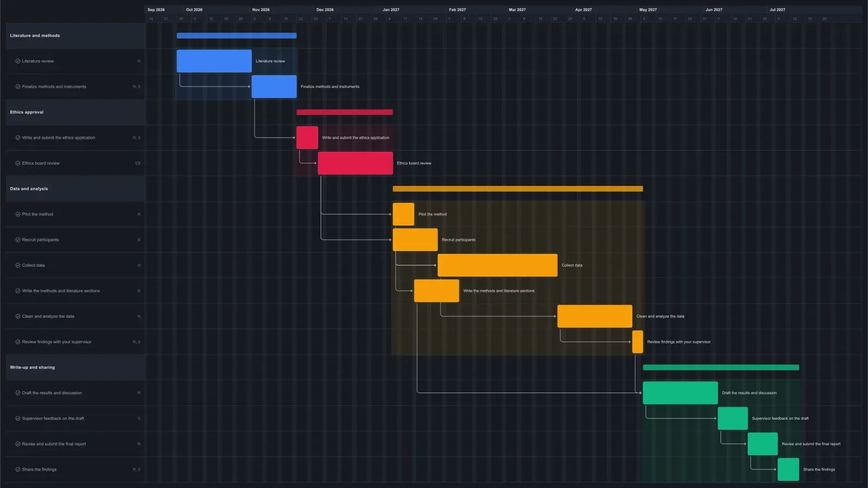Click the thin blue Literature and methods summary bar
868x488 pixels.
coord(237,36)
